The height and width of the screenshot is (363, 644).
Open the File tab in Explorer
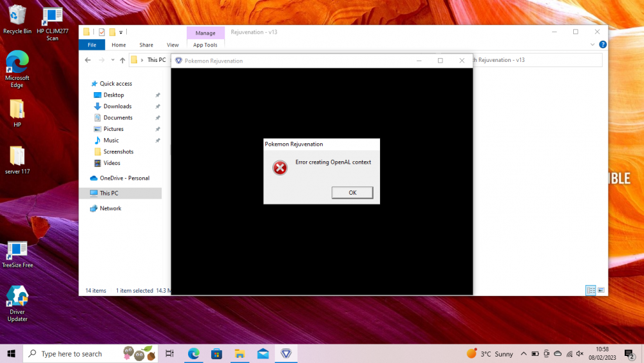(x=91, y=44)
